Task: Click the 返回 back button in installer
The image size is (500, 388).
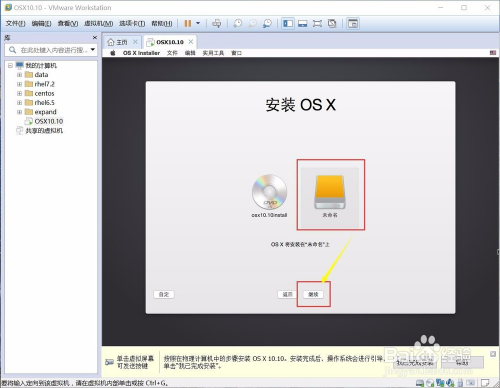Action: [x=287, y=294]
